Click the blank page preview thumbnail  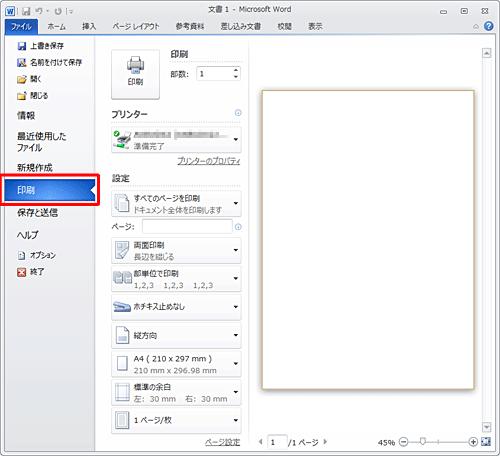tap(368, 240)
